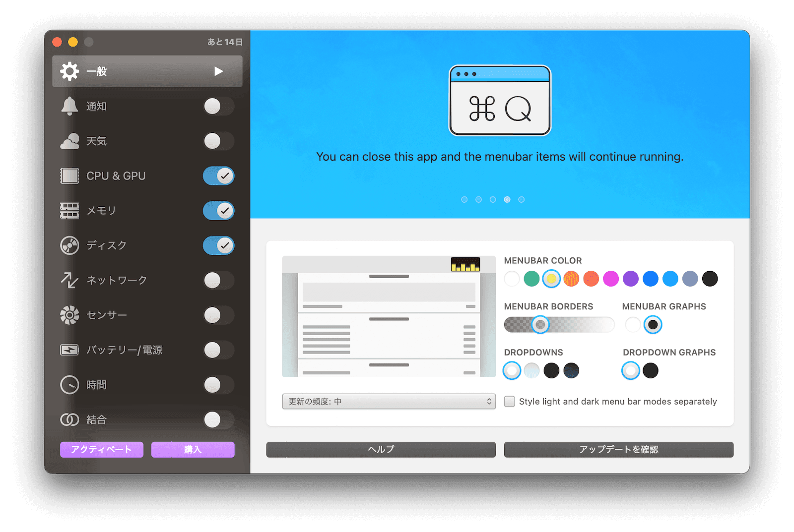Select the ネットワーク icon
This screenshot has height=532, width=794.
[x=69, y=280]
